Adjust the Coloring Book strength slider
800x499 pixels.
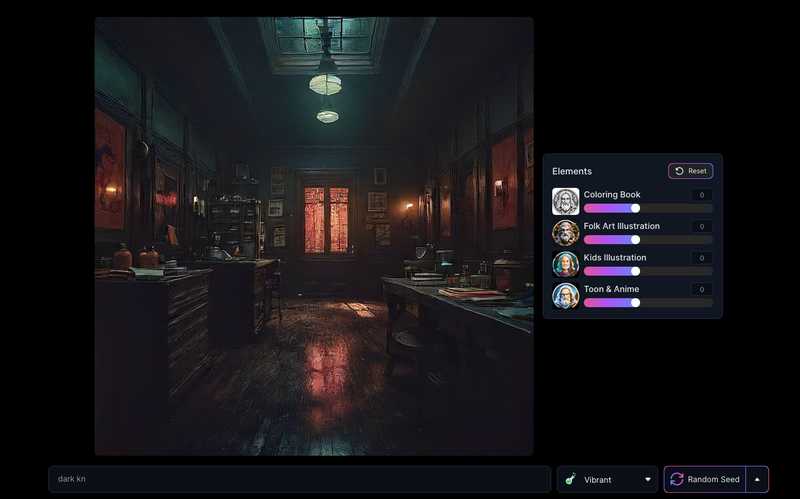(x=648, y=208)
